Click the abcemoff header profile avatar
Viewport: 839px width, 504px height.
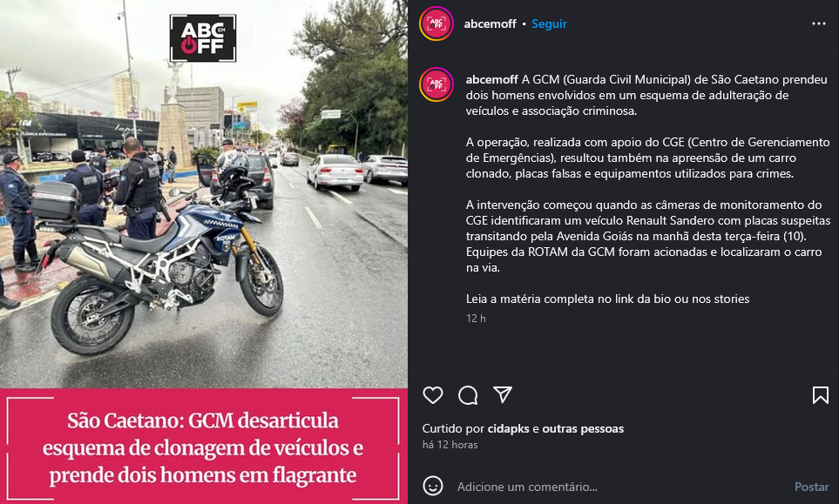pyautogui.click(x=436, y=24)
